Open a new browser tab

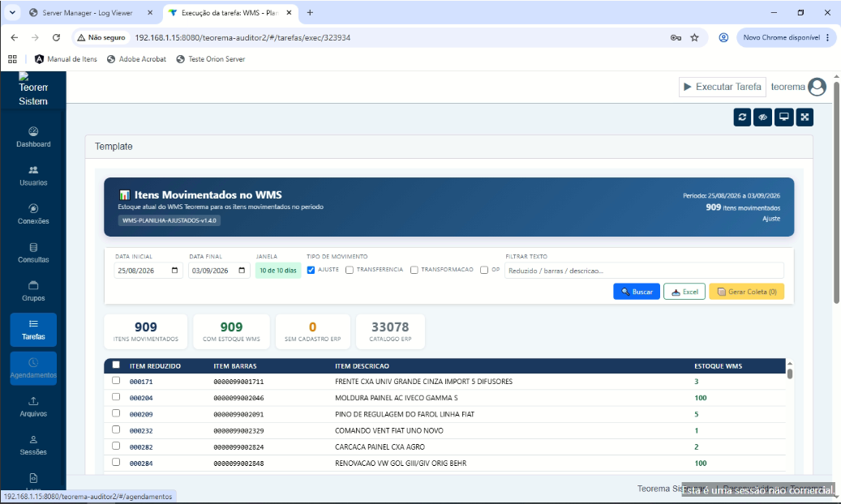click(310, 12)
